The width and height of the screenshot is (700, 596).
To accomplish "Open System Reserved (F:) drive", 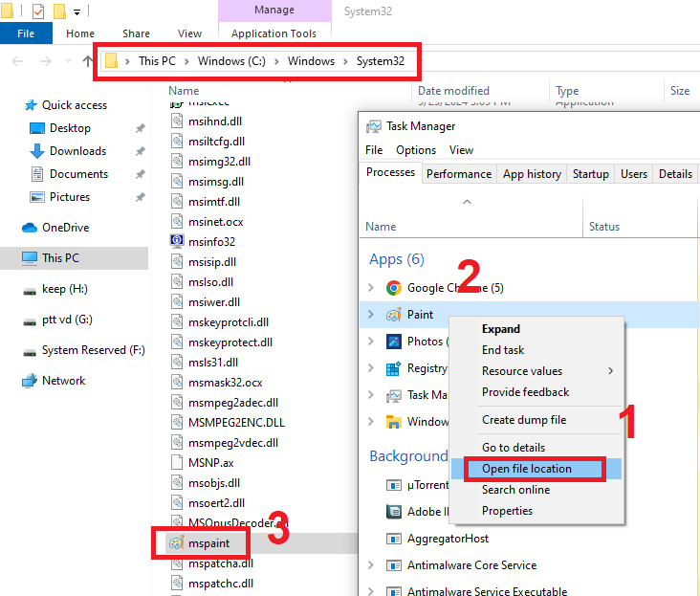I will [x=94, y=350].
